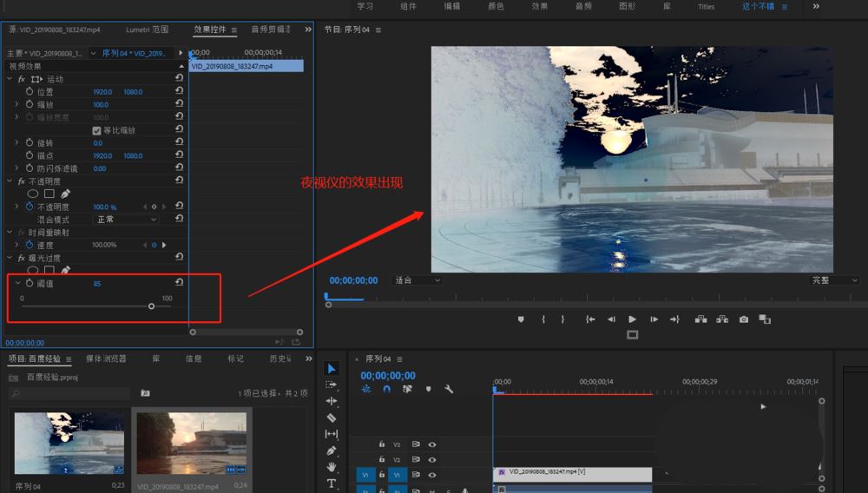
Task: Toggle insert sequences as nests icon
Action: coord(366,389)
